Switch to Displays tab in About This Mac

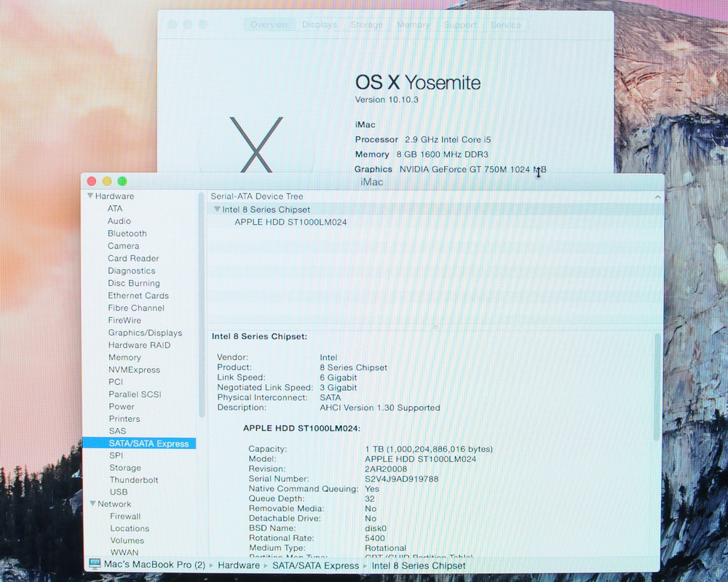click(x=320, y=25)
